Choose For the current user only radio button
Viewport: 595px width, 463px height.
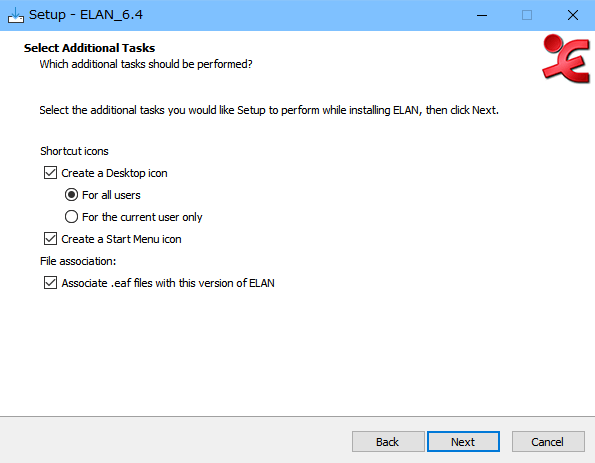coord(71,217)
